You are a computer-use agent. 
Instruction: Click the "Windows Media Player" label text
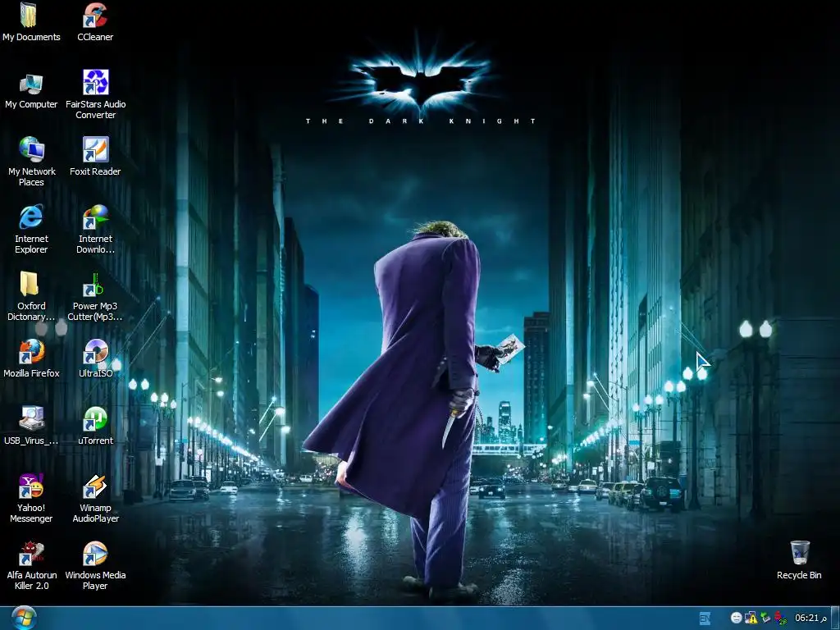95,580
